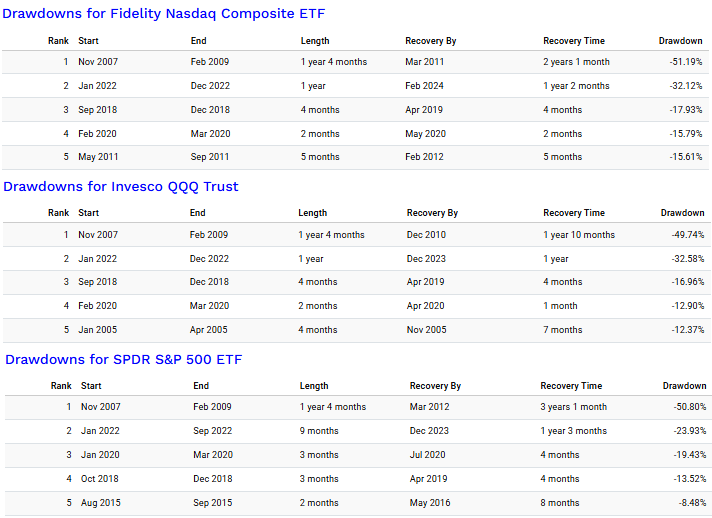The width and height of the screenshot is (712, 518).
Task: Click 'Jan 2005' start date in Invesco QQQ table
Action: click(x=97, y=330)
